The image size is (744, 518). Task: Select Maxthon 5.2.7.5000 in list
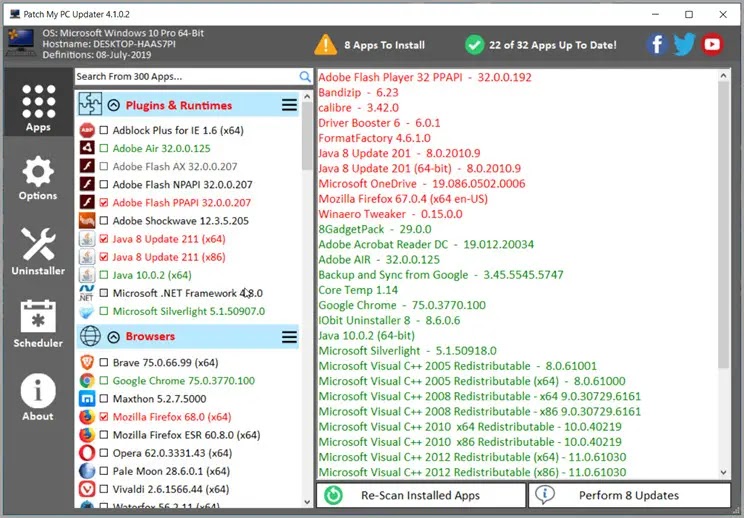pos(159,398)
